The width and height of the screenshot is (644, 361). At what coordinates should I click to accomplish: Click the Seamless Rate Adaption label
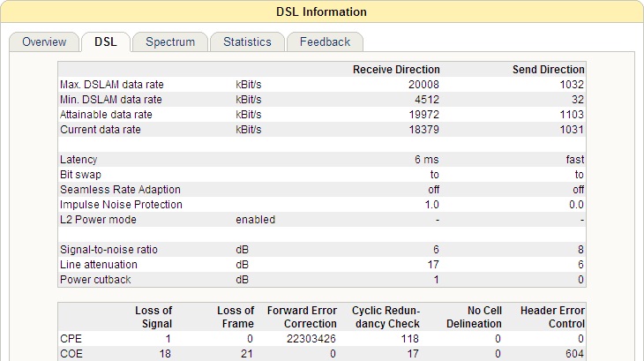[x=120, y=190]
